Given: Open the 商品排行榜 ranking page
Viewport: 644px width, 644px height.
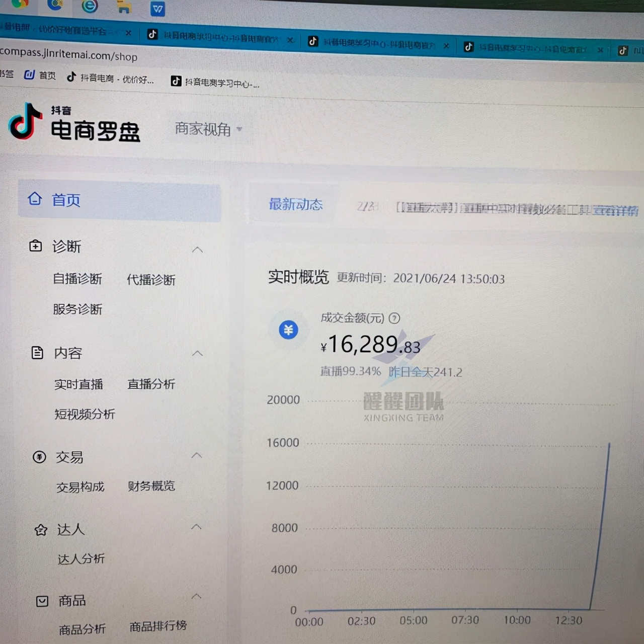Looking at the screenshot, I should (158, 625).
